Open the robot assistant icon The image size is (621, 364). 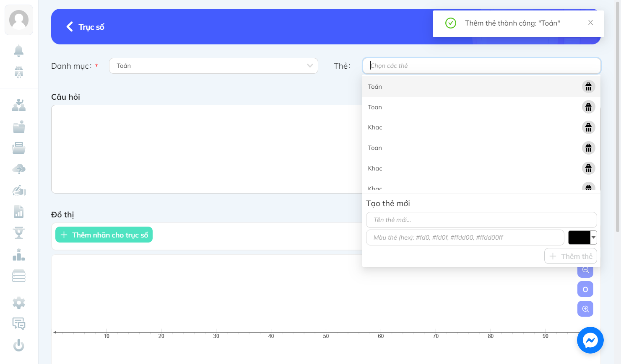(x=19, y=72)
